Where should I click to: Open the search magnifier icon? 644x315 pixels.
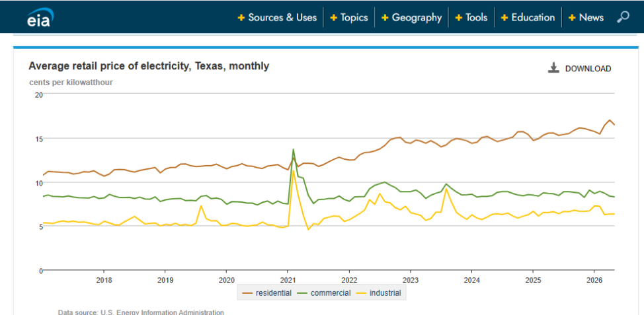coord(623,17)
